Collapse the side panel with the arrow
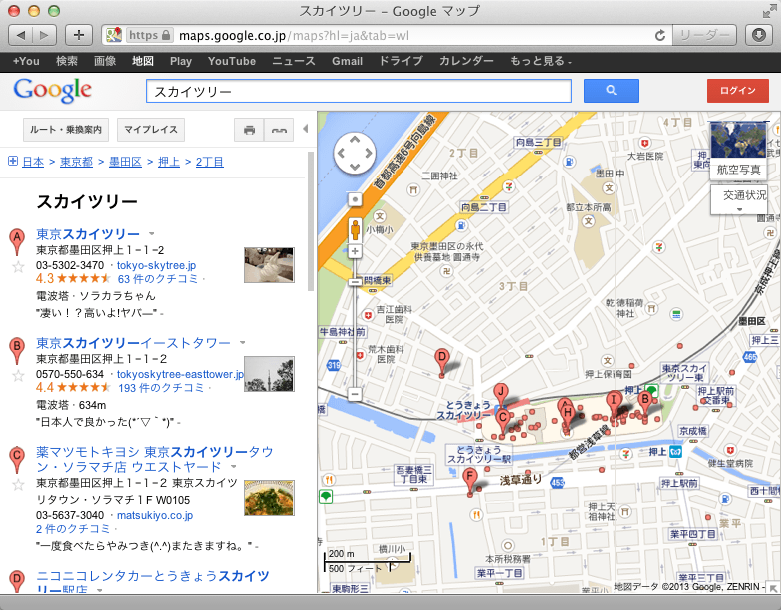This screenshot has height=610, width=781. click(x=305, y=129)
